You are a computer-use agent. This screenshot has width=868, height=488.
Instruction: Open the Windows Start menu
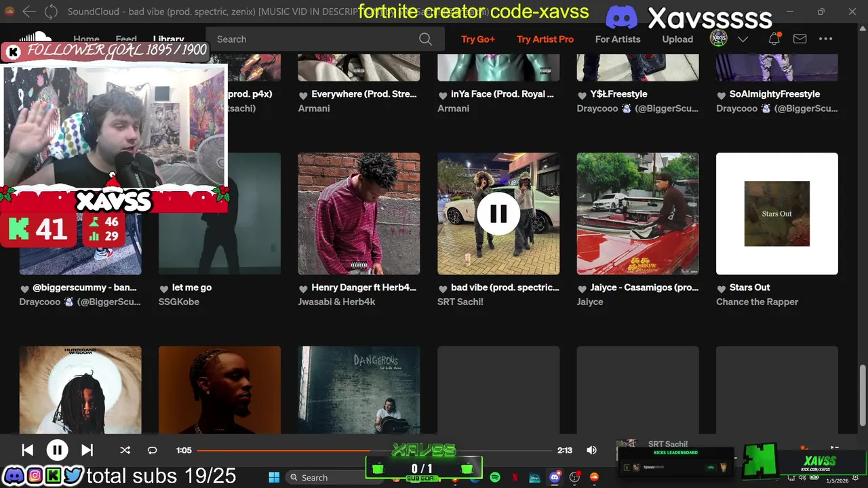pos(274,477)
